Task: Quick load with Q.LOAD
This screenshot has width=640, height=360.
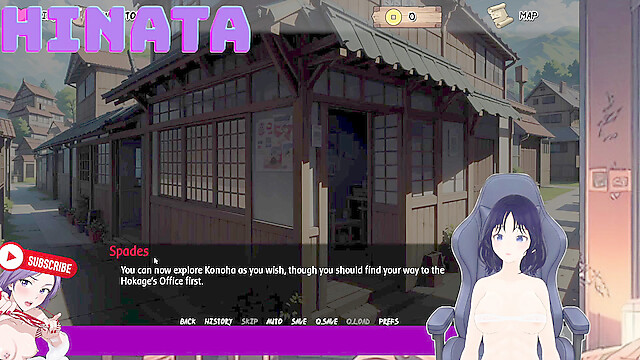Action: coord(358,322)
